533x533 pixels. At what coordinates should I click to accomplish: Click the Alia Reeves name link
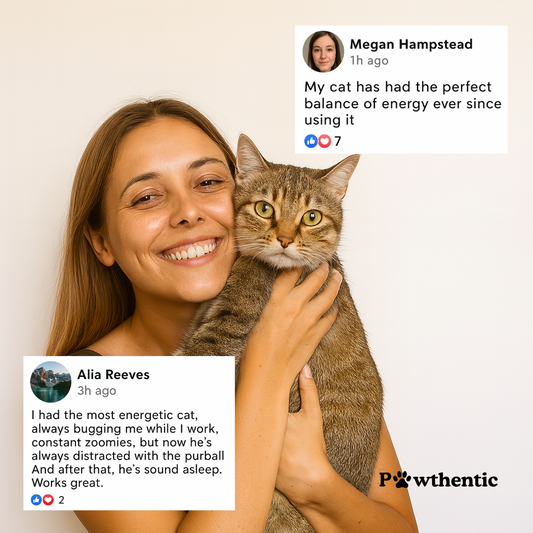click(113, 375)
